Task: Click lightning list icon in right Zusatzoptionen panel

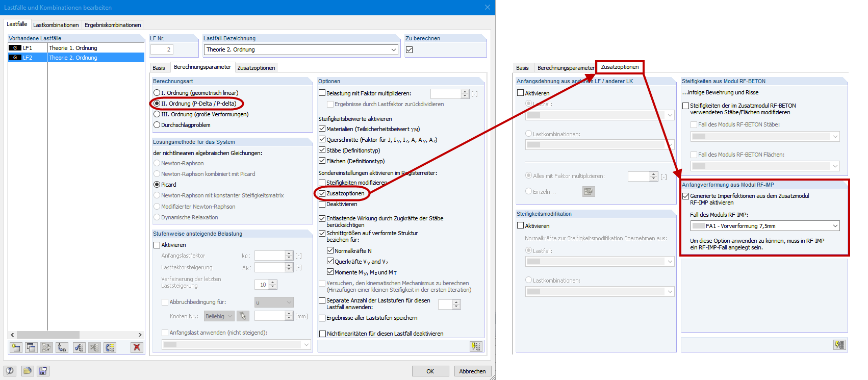Action: [839, 345]
